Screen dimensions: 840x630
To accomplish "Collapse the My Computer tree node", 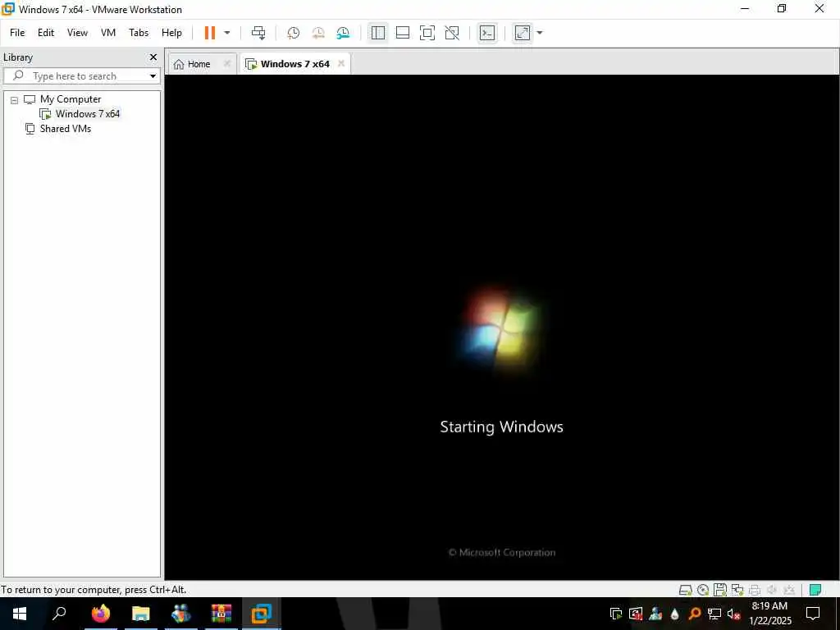I will pyautogui.click(x=15, y=99).
